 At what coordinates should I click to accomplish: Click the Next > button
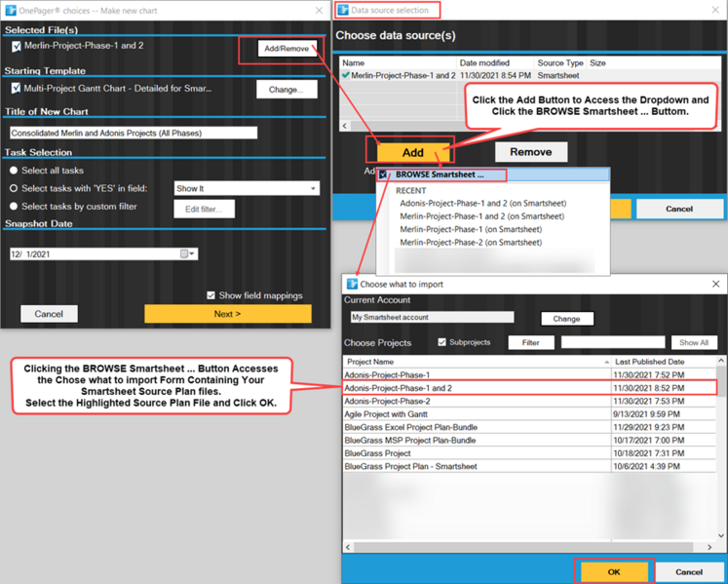coord(227,314)
